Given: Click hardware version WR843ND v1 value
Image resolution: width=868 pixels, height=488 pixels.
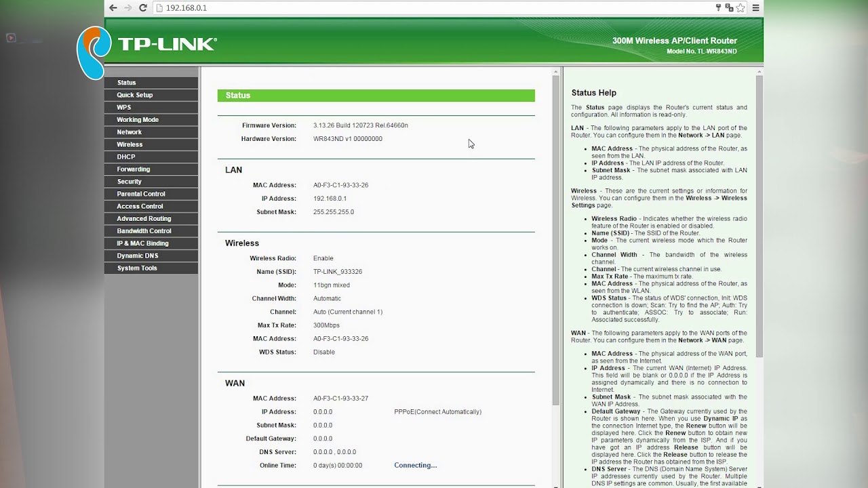Looking at the screenshot, I should point(347,139).
